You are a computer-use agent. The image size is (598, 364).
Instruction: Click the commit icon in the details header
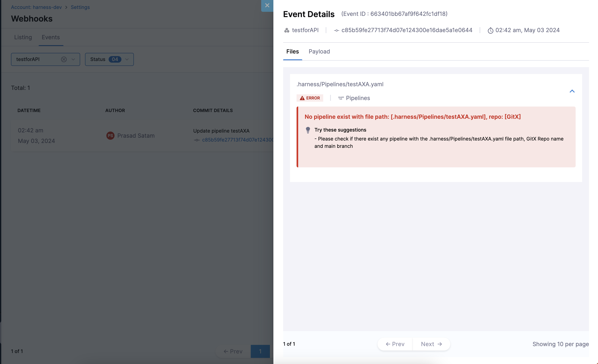coord(336,30)
